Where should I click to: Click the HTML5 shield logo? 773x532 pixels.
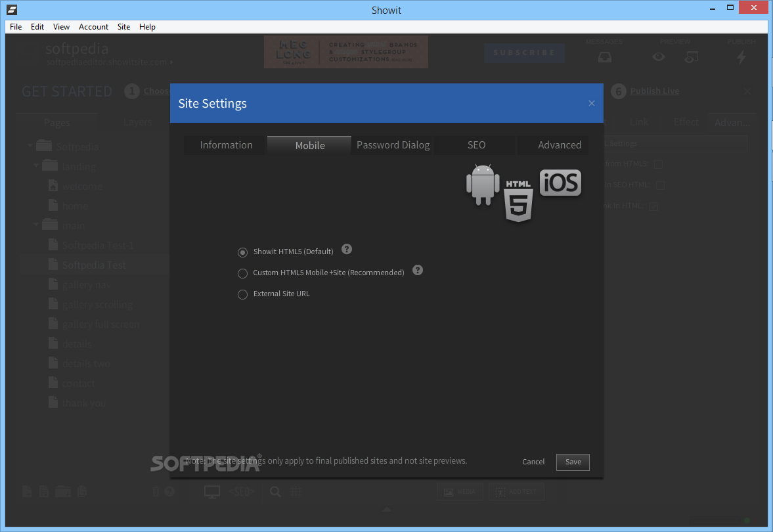tap(518, 201)
